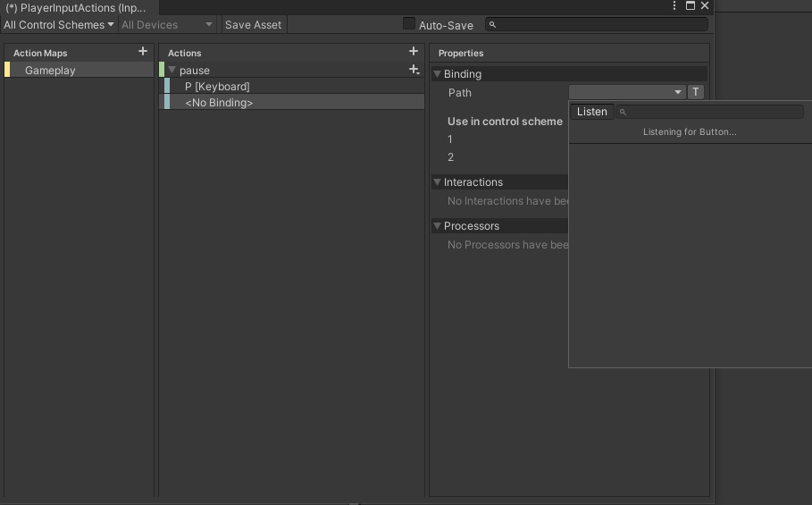Collapse the Interactions section
This screenshot has width=812, height=505.
tap(437, 182)
